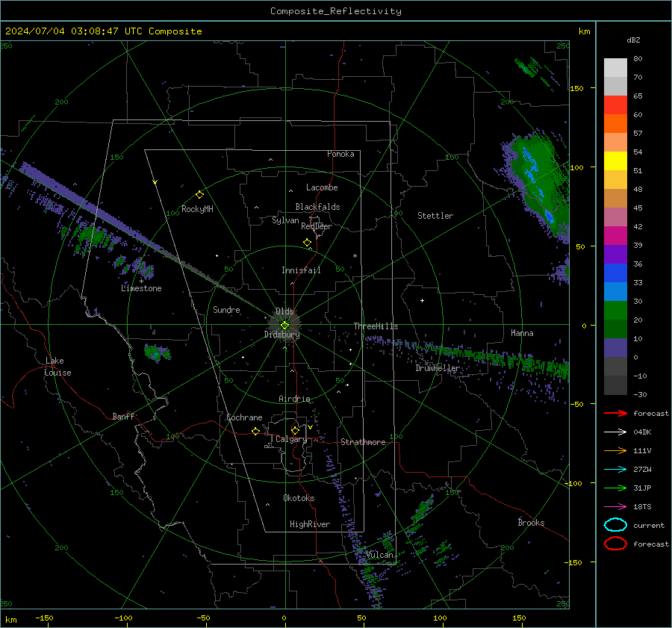This screenshot has height=628, width=672.
Task: Pick the red swatch between 65 and 60
Action: 615,105
